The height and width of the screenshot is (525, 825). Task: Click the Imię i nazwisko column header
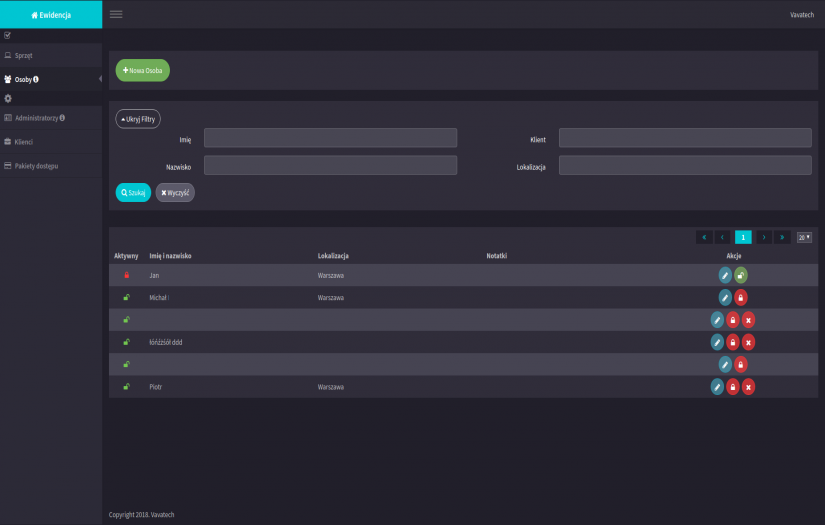[x=170, y=256]
